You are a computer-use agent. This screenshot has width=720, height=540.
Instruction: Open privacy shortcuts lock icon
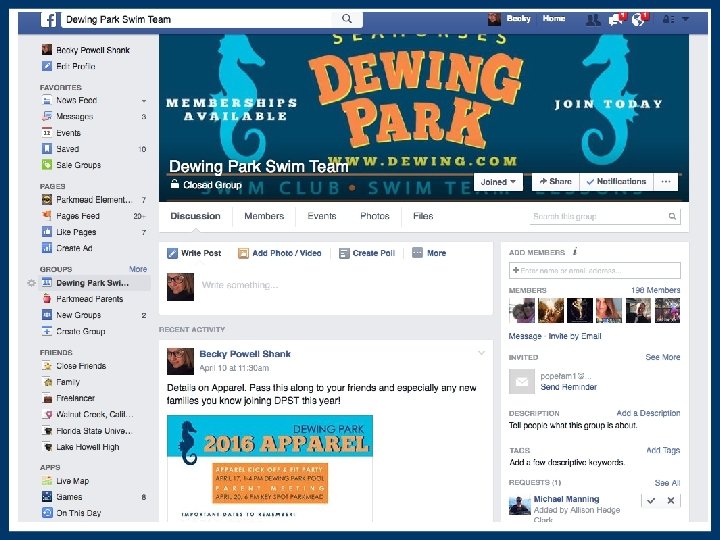point(668,20)
